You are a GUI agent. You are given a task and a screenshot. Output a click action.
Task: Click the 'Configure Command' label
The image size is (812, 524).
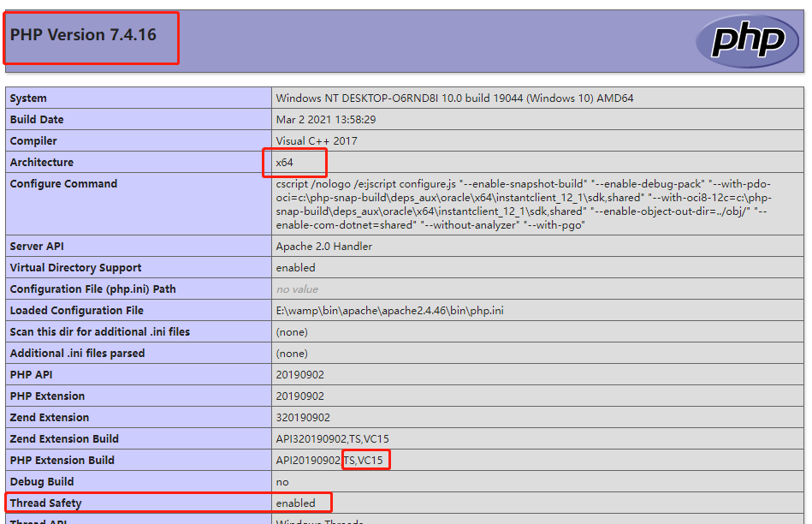click(x=63, y=183)
